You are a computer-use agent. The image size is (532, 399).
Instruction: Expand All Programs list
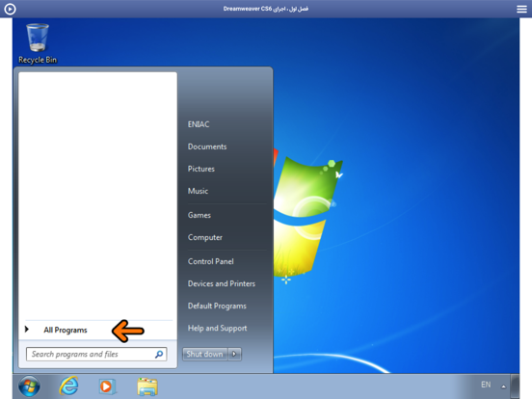pyautogui.click(x=66, y=330)
